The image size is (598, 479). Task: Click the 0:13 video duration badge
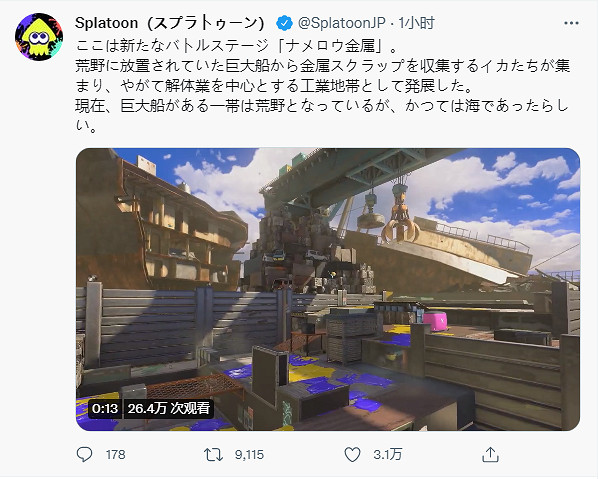coord(104,408)
